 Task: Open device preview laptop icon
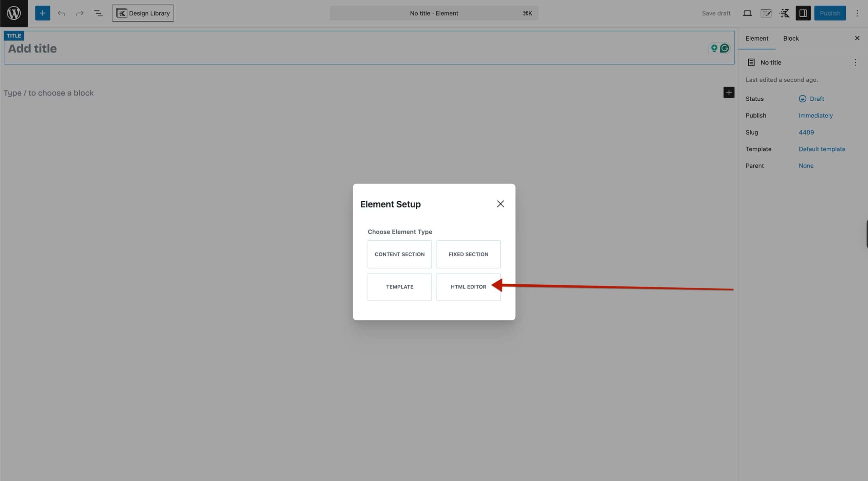747,13
